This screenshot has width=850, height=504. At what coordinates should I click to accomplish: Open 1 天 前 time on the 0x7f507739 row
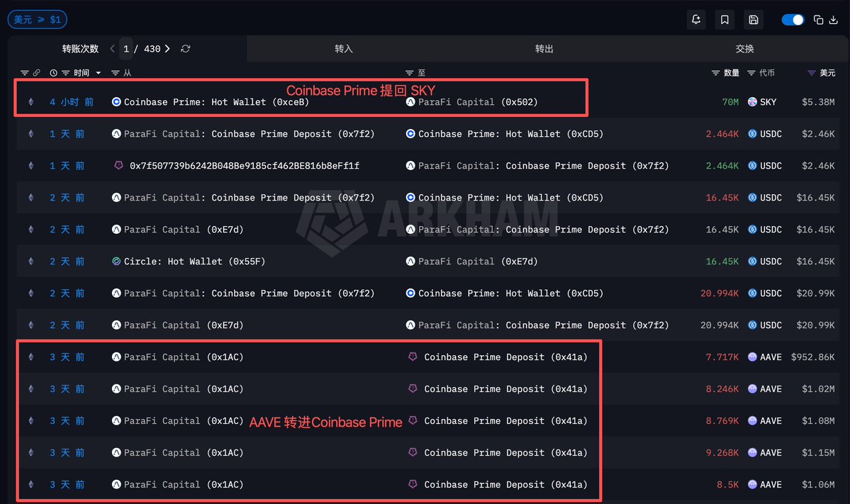coord(67,166)
